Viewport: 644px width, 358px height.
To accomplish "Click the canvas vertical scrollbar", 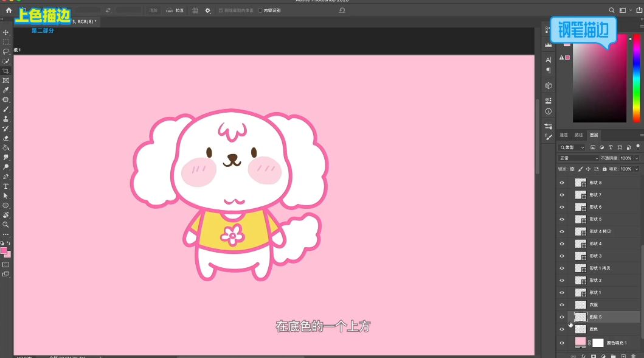I will pyautogui.click(x=538, y=136).
